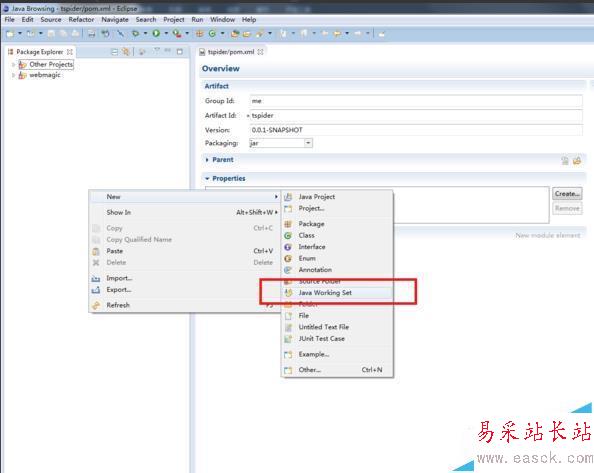The height and width of the screenshot is (473, 594).
Task: Select New in the context menu
Action: [x=185, y=197]
